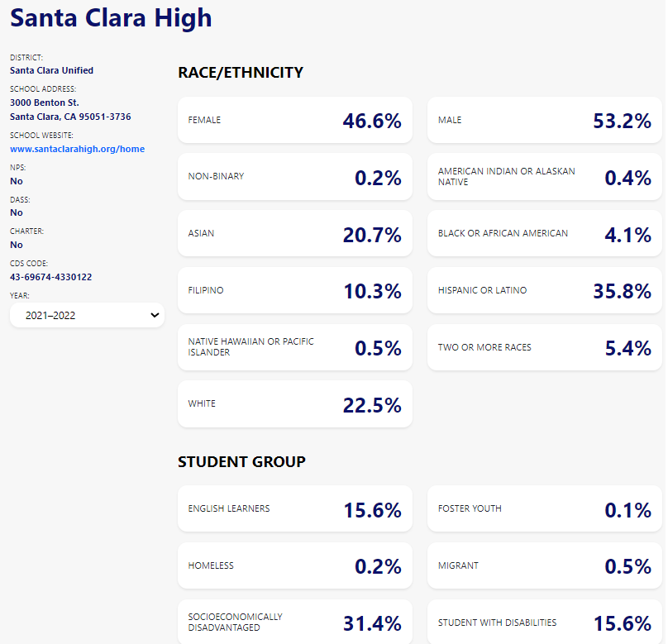Click the White 22.5% card
The image size is (668, 644).
294,404
